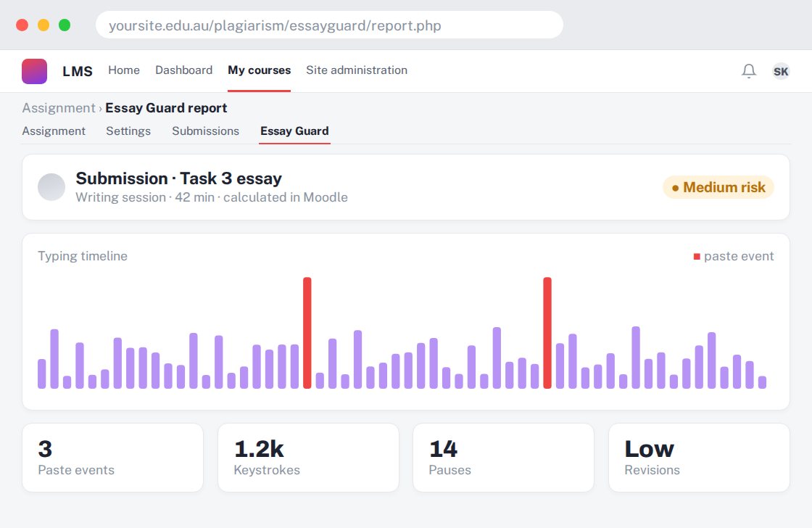The height and width of the screenshot is (528, 812).
Task: Select My courses in the navigation bar
Action: 259,70
